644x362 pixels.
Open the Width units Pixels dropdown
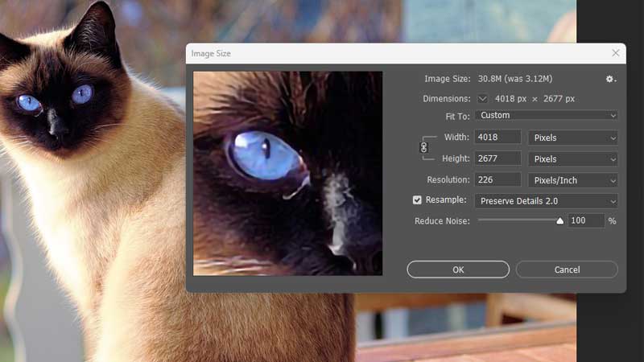pyautogui.click(x=572, y=138)
